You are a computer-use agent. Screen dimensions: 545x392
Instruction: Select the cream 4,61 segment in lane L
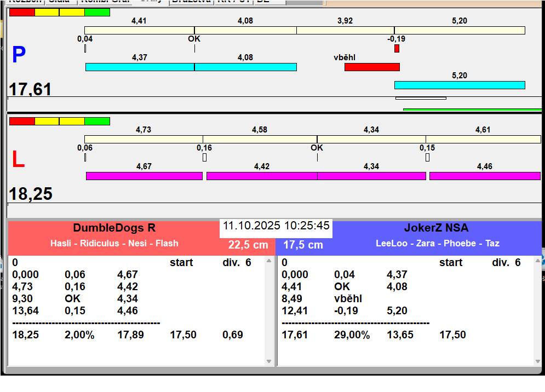click(483, 140)
